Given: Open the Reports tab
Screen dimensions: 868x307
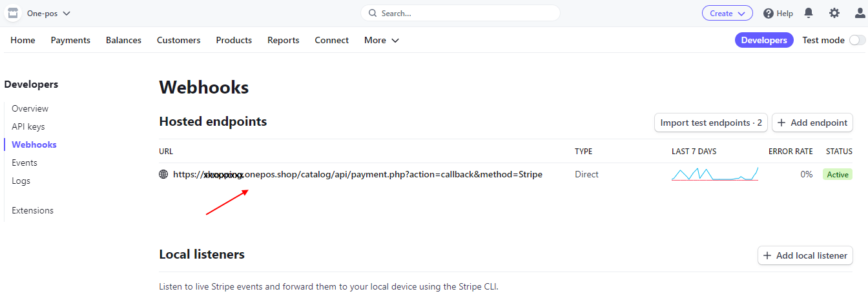Looking at the screenshot, I should pyautogui.click(x=284, y=40).
